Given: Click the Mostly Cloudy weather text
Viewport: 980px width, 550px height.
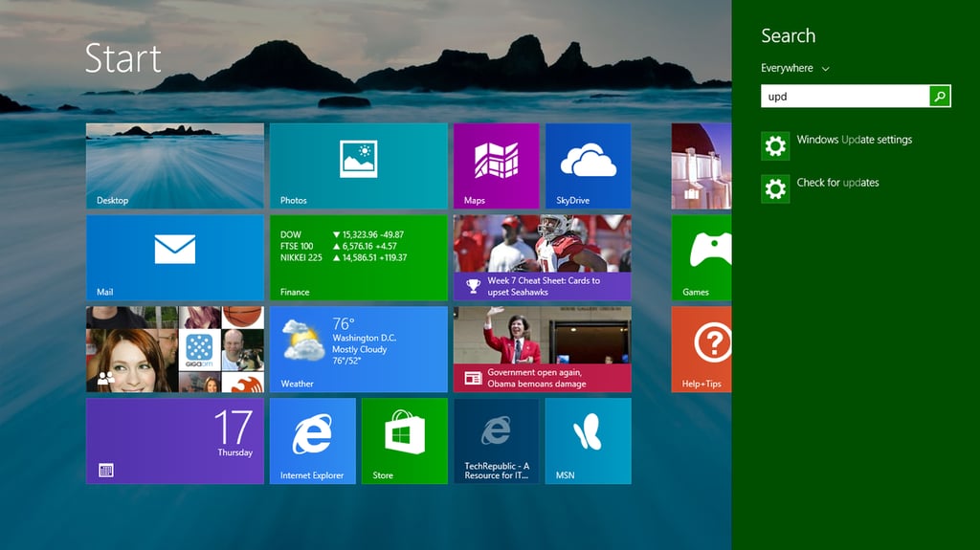Looking at the screenshot, I should pyautogui.click(x=360, y=349).
